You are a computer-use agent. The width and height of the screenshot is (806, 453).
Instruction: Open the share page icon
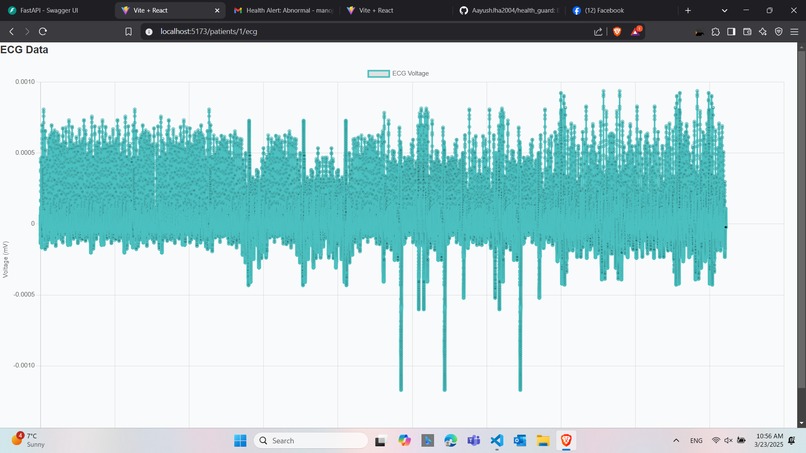point(598,31)
